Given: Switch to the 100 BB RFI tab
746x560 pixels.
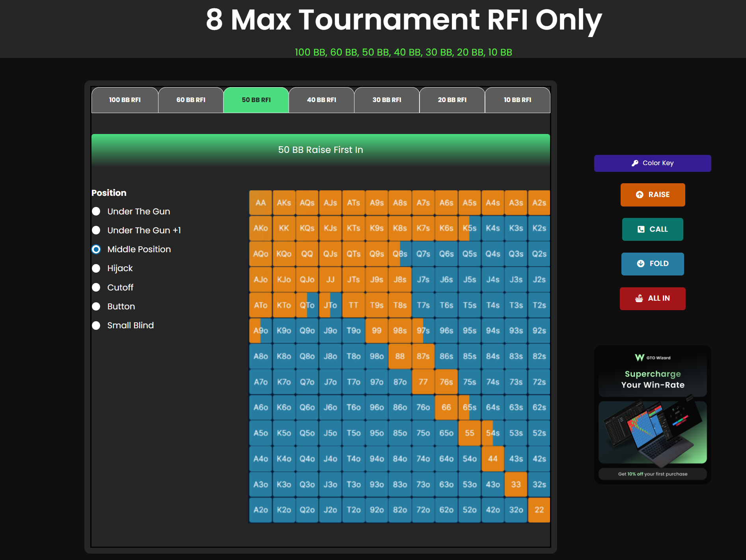Looking at the screenshot, I should pos(125,100).
